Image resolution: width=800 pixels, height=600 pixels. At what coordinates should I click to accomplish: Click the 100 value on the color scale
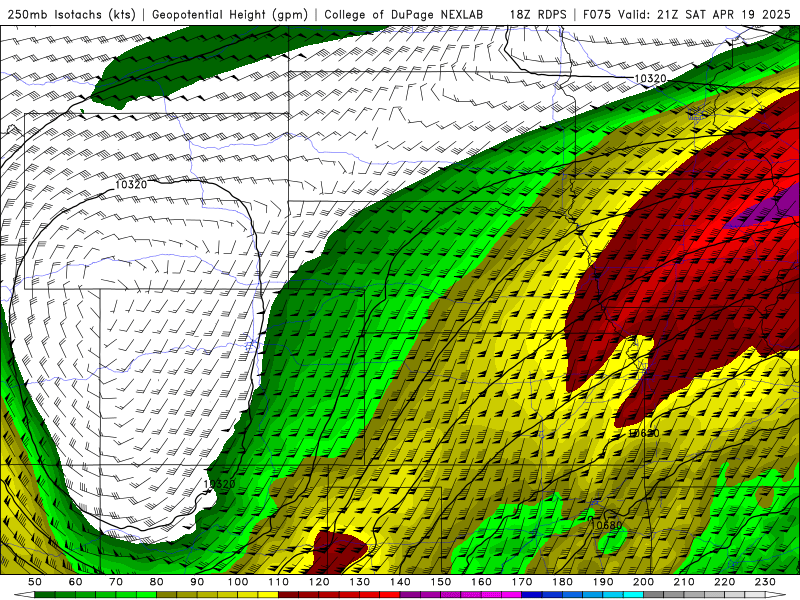pos(238,582)
